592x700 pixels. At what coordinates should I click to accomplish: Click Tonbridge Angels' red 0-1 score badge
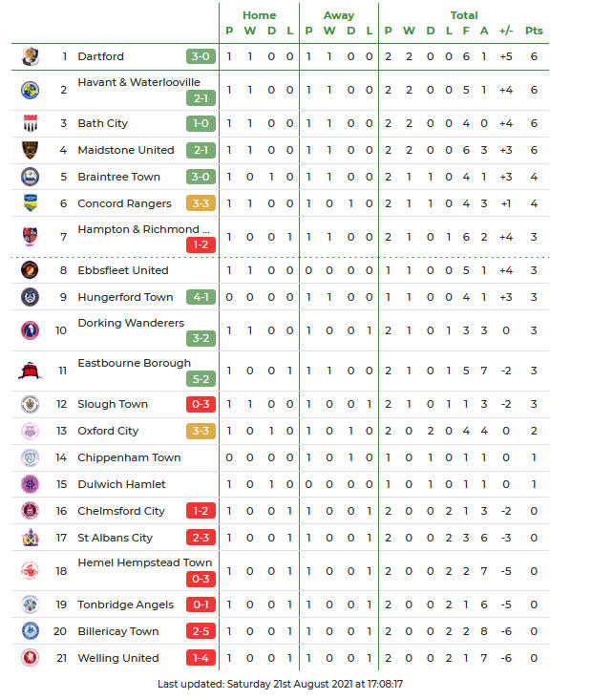[201, 605]
